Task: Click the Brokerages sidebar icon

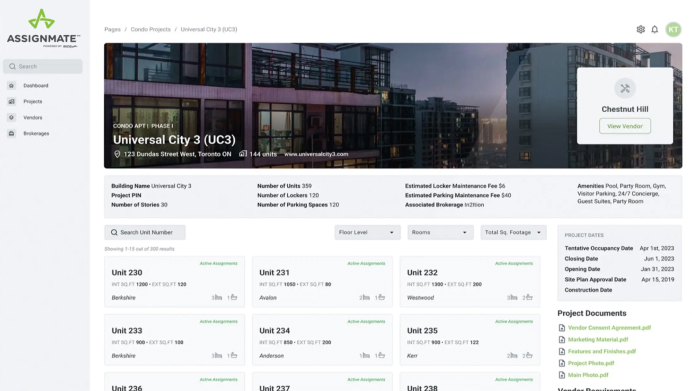Action: click(x=11, y=133)
